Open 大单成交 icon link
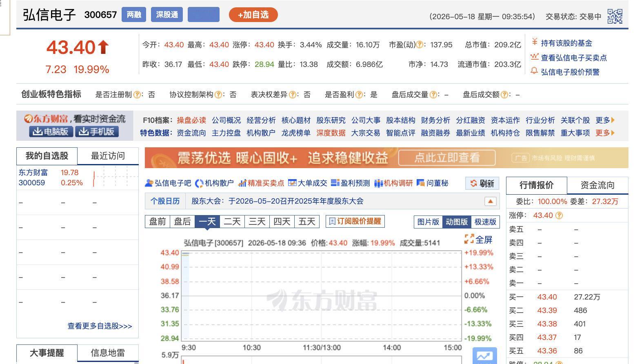635x364 pixels. (308, 183)
